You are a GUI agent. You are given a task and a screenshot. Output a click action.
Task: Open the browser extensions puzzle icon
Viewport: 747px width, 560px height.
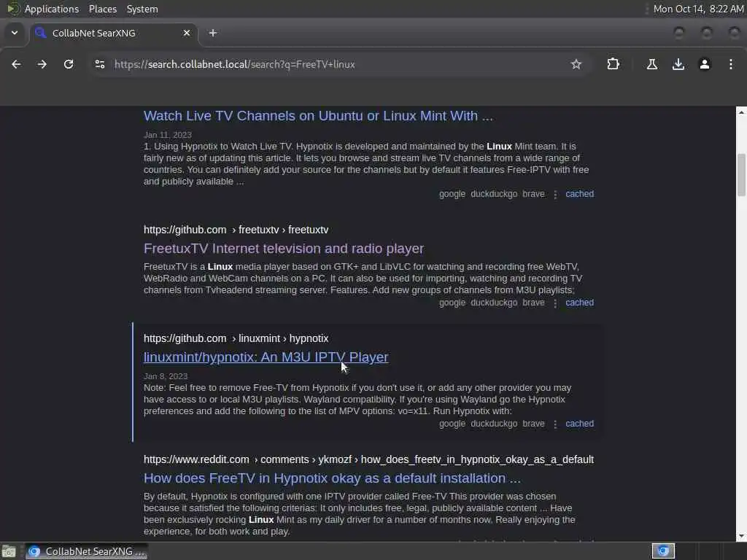tap(613, 64)
